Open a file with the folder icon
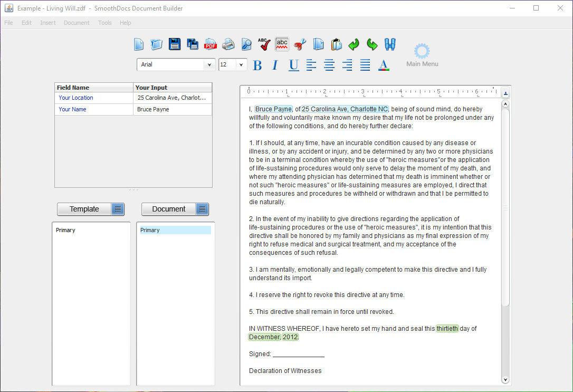 click(x=156, y=44)
